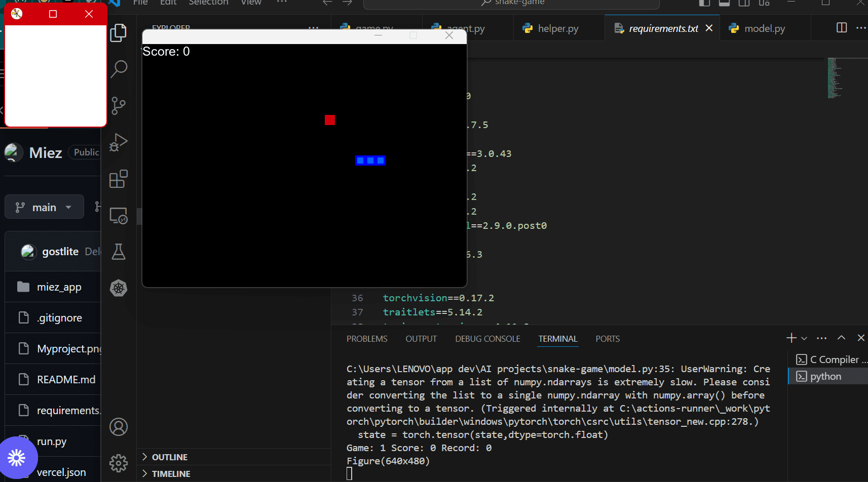
Task: Open the Testing flask view
Action: coord(119,252)
